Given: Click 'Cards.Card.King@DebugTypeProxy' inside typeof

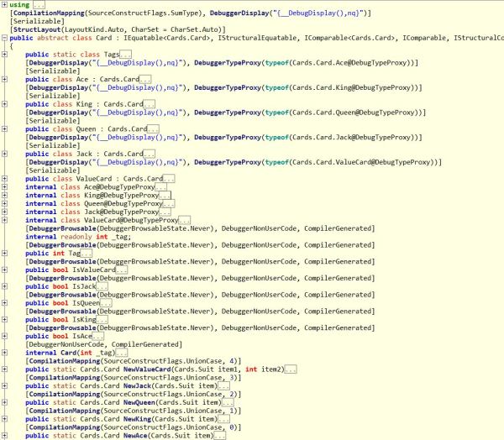Looking at the screenshot, I should click(x=351, y=87).
